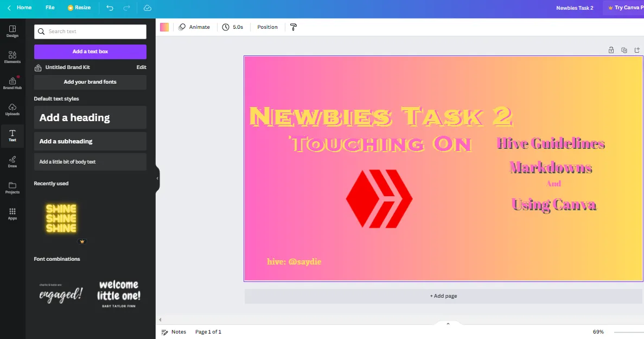
Task: Click the search magnifier icon
Action: pyautogui.click(x=41, y=32)
